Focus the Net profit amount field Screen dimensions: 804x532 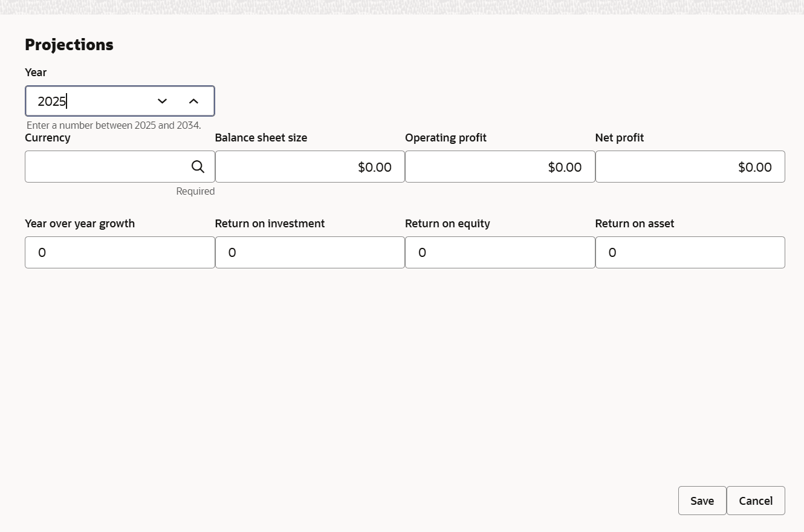tap(690, 167)
